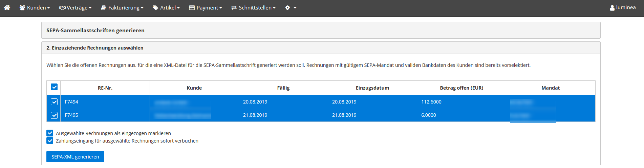644x168 pixels.
Task: Click the Verträge handshake icon
Action: pyautogui.click(x=62, y=7)
